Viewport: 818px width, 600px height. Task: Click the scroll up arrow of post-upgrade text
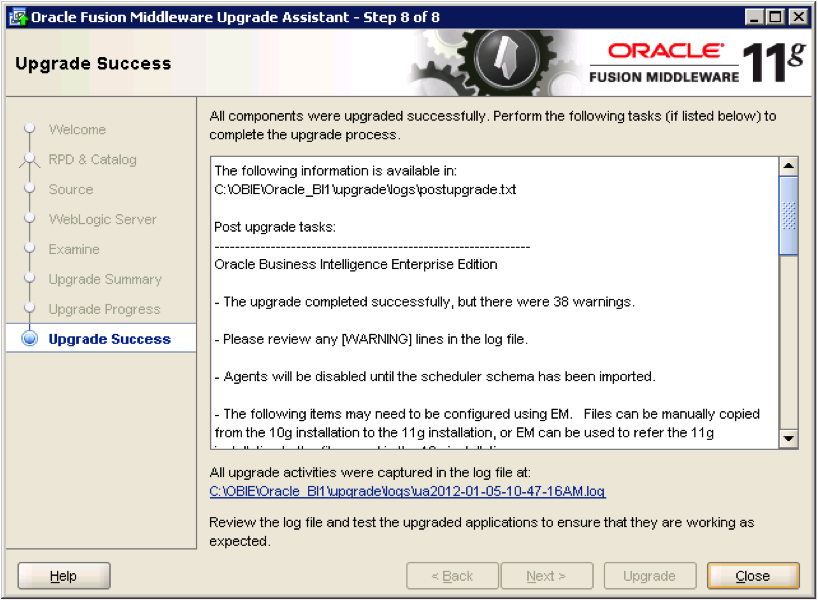[788, 166]
